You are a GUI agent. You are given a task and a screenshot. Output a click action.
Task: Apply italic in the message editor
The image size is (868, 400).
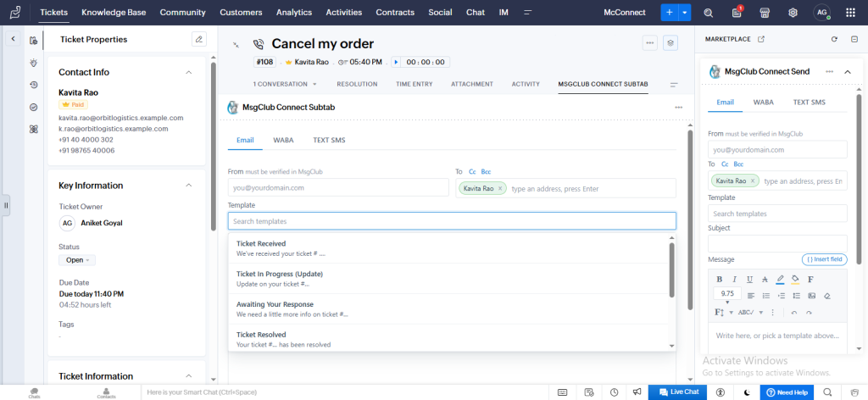coord(735,280)
